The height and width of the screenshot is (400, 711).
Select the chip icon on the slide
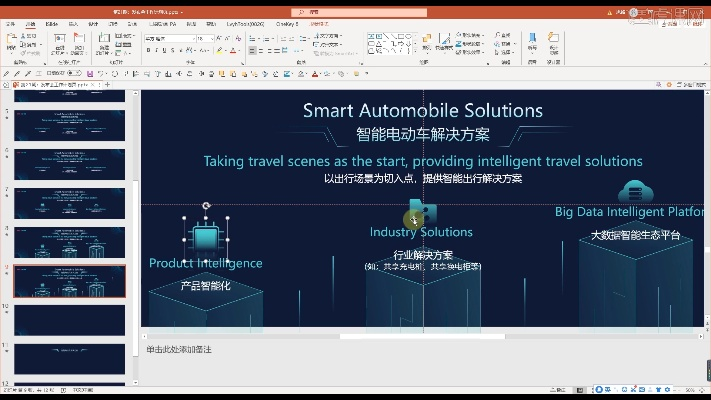[206, 235]
